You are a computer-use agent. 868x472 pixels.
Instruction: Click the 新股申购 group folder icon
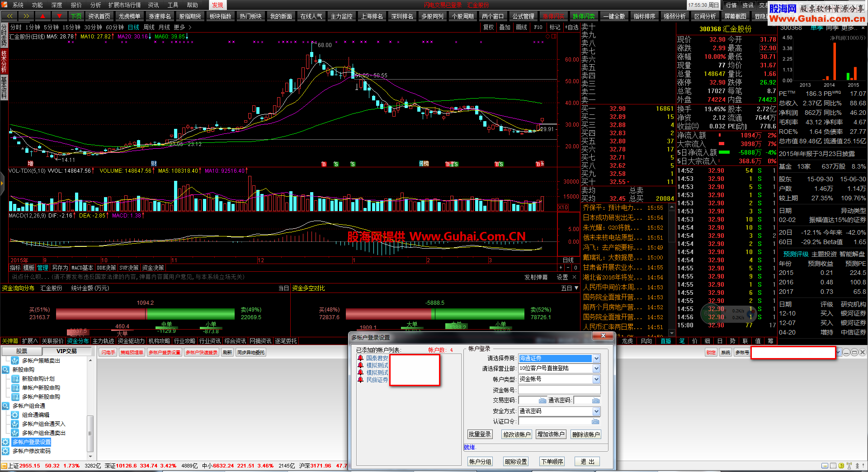click(x=5, y=370)
